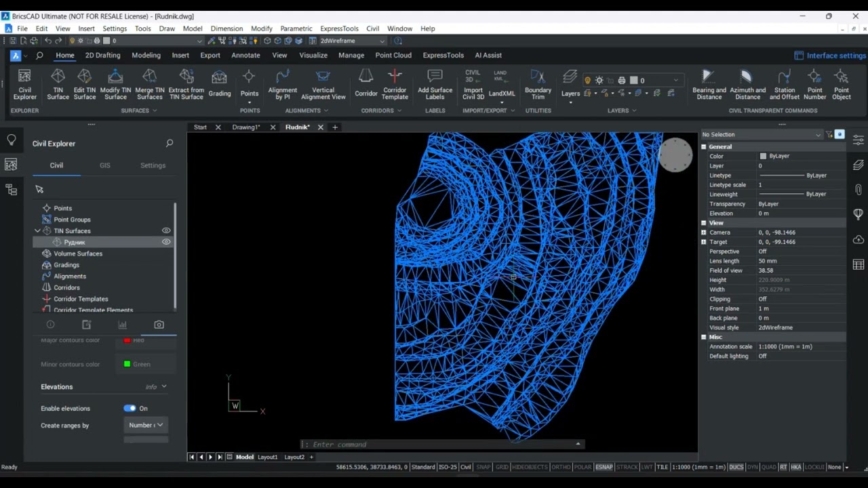Open the Layout1 tab
Screen dimensions: 868x488
tap(267, 457)
